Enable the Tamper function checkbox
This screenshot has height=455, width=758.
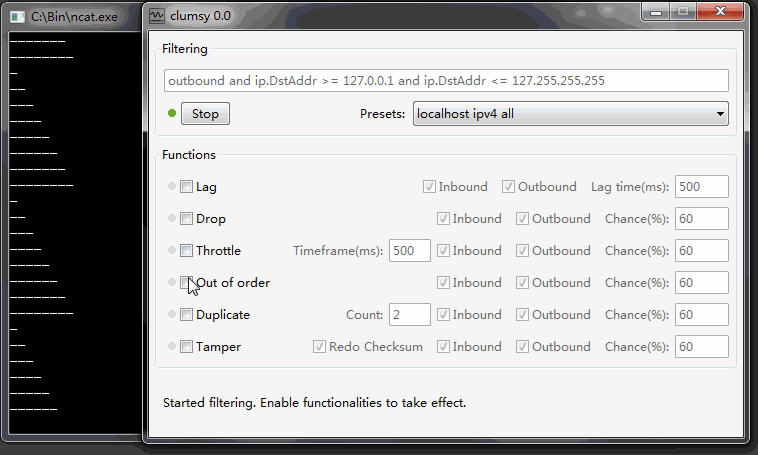[x=186, y=347]
